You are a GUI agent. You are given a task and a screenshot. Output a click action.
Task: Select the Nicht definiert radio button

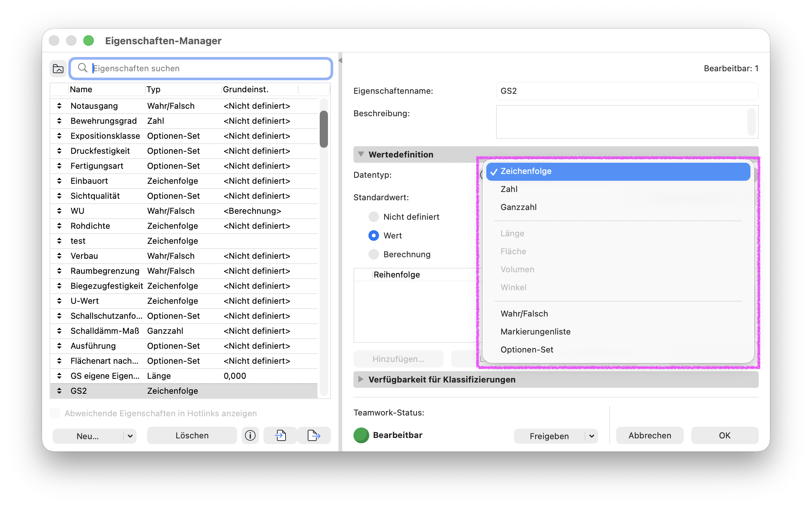(x=374, y=217)
